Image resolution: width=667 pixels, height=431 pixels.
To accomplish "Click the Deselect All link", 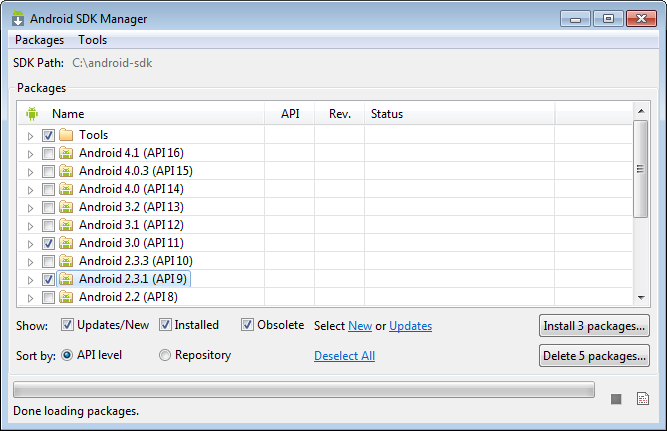I will click(345, 356).
